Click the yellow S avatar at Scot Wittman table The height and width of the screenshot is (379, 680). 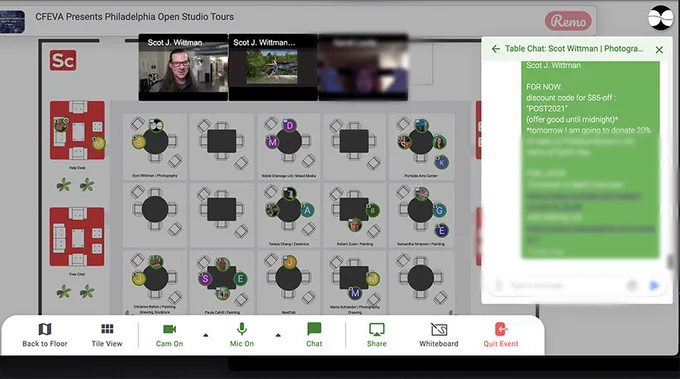pyautogui.click(x=139, y=142)
